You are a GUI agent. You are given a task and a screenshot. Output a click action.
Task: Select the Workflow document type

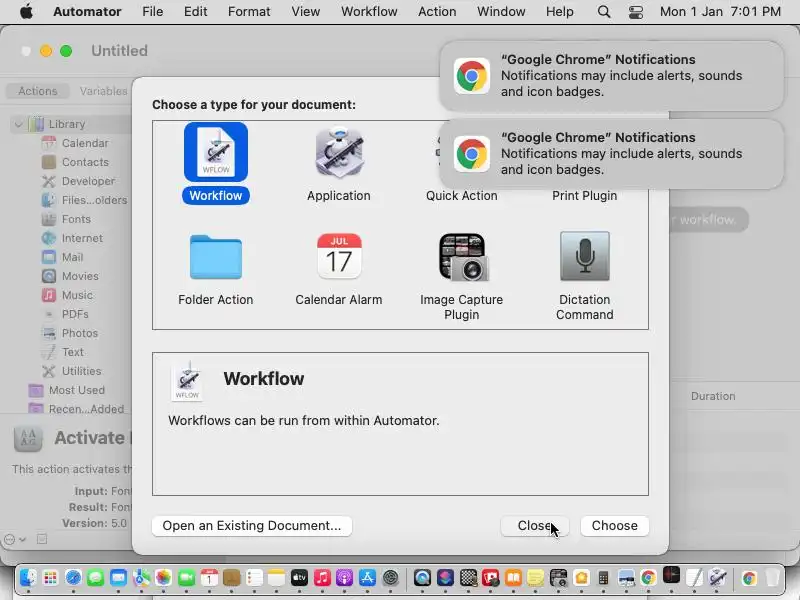tap(216, 163)
